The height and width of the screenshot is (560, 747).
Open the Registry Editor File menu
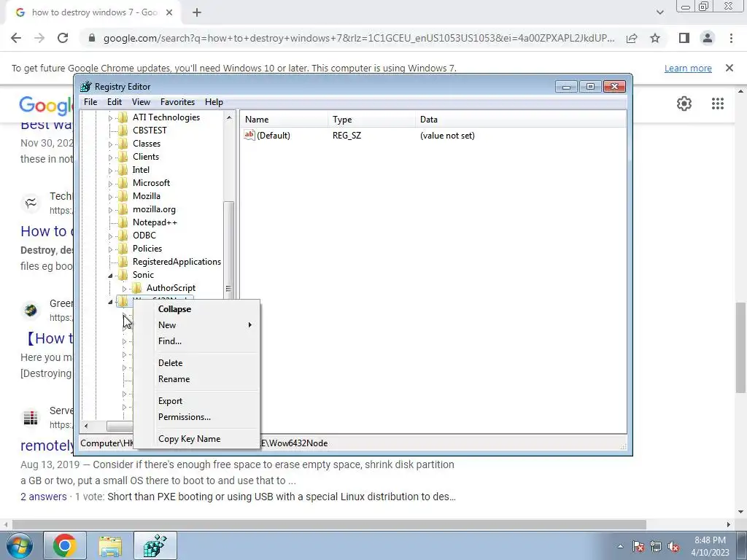[90, 102]
